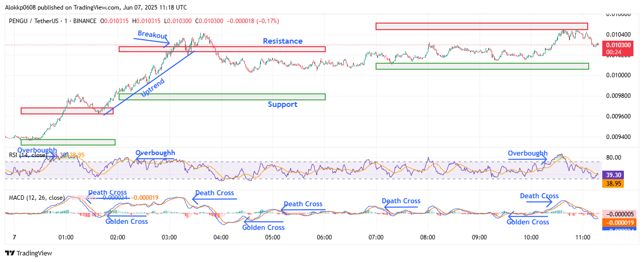Click the 08:00 time axis label
Image resolution: width=644 pixels, height=262 pixels.
click(428, 237)
